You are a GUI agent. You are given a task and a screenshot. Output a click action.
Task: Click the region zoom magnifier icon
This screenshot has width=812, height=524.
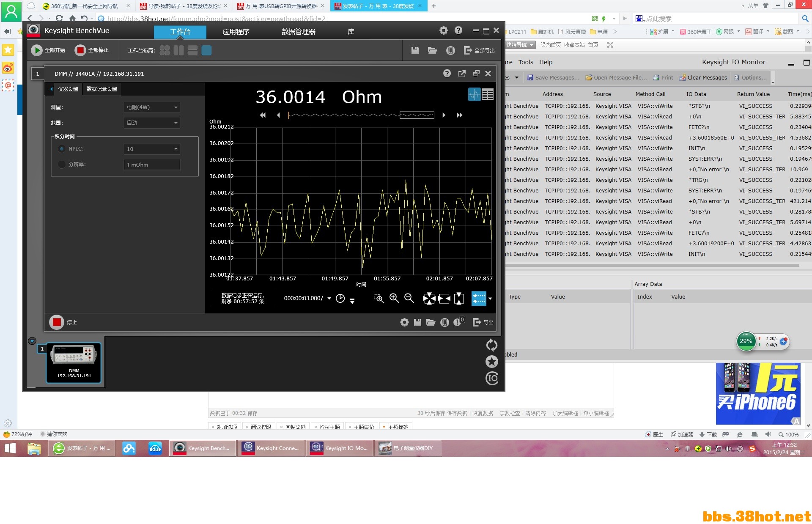point(379,299)
